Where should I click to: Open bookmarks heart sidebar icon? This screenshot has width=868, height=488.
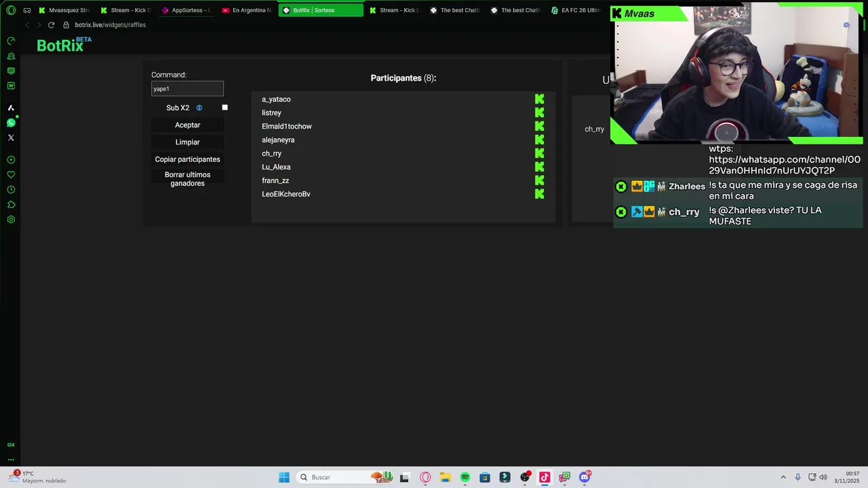[11, 175]
